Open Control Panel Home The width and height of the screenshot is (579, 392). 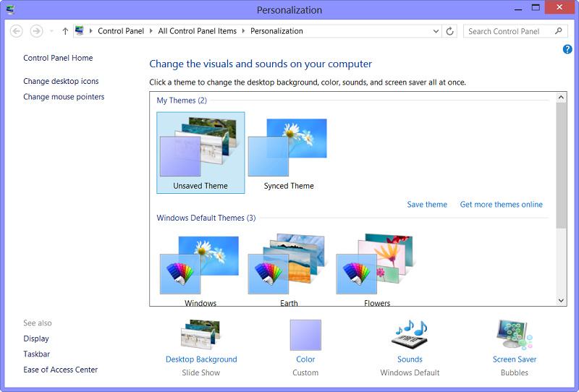(58, 58)
